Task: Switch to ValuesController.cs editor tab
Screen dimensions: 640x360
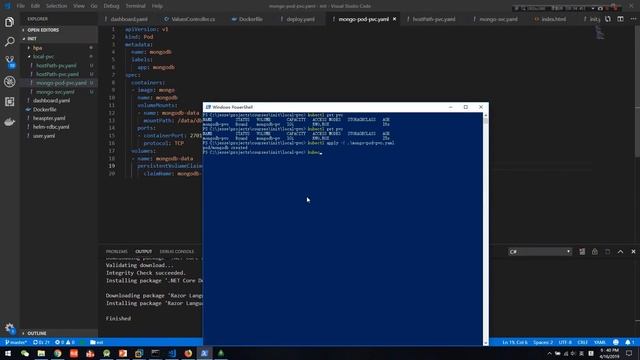Action: click(193, 19)
